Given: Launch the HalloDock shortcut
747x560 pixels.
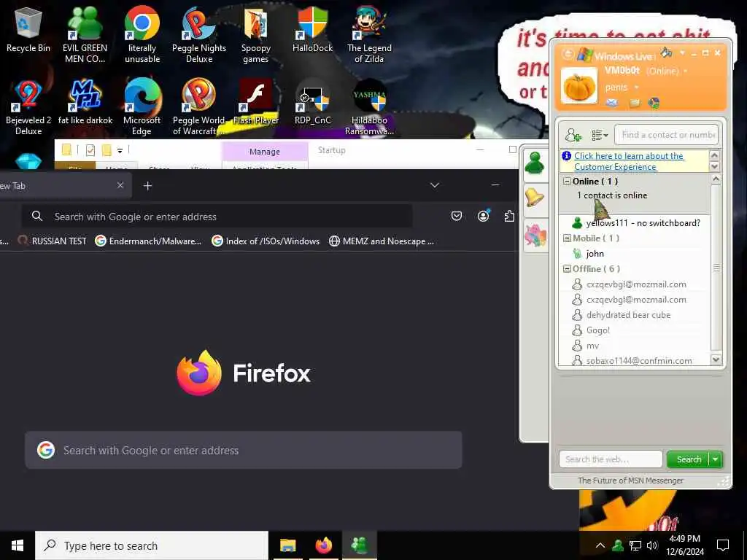Looking at the screenshot, I should (x=312, y=30).
